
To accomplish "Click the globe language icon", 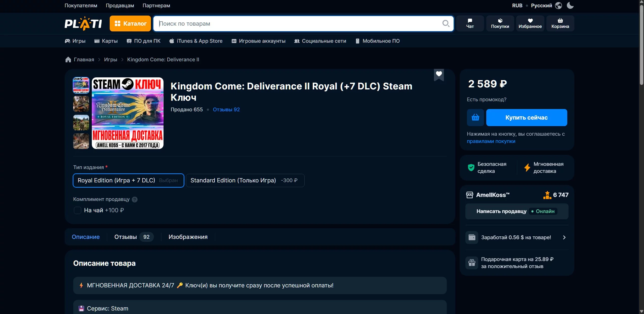I will click(558, 5).
